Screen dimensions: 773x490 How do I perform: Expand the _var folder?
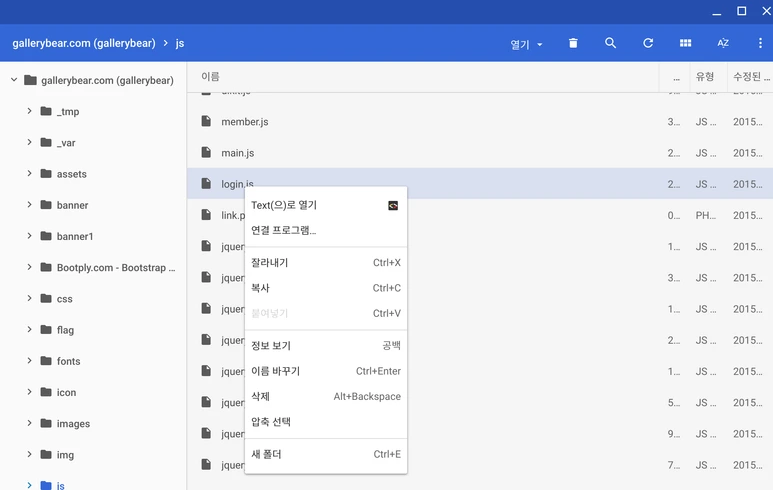pyautogui.click(x=30, y=142)
